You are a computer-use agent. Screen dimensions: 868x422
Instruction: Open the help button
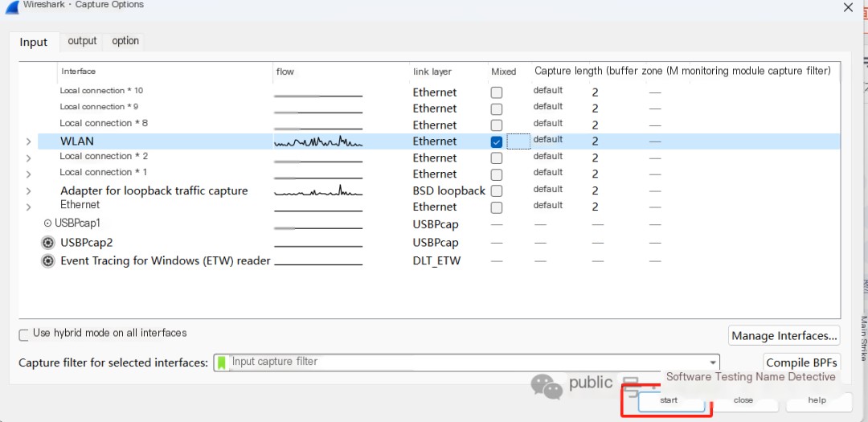(x=817, y=400)
